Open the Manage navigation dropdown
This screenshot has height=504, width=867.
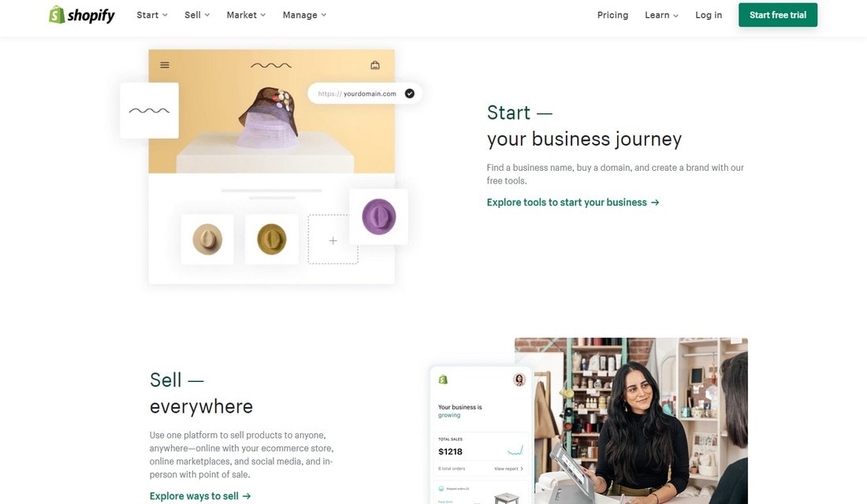(305, 15)
